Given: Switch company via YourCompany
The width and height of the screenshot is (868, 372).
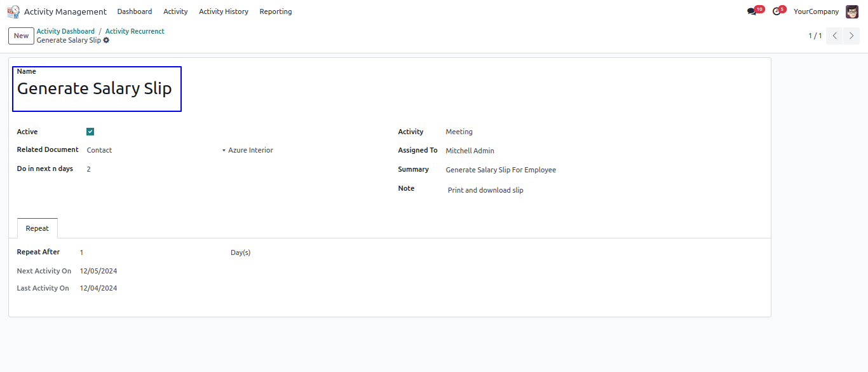Looking at the screenshot, I should (x=816, y=11).
